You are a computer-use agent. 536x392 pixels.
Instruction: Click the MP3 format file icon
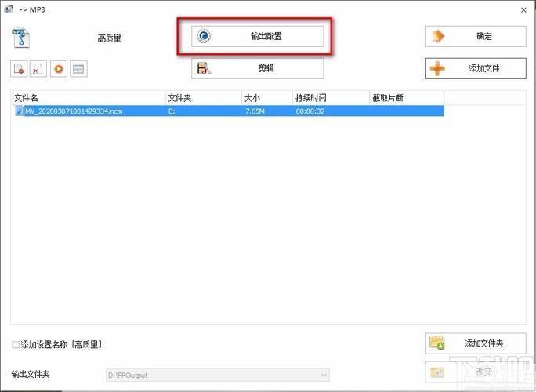[x=21, y=38]
